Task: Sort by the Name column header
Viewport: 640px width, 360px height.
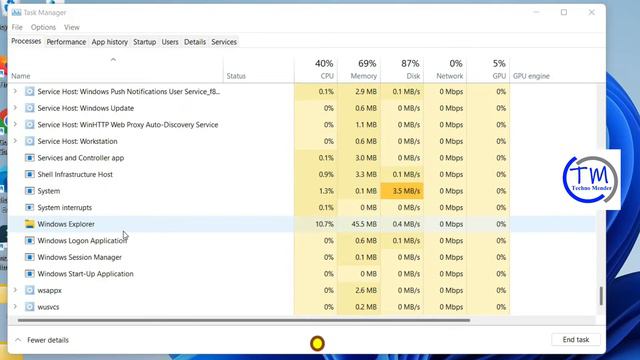Action: click(x=21, y=76)
